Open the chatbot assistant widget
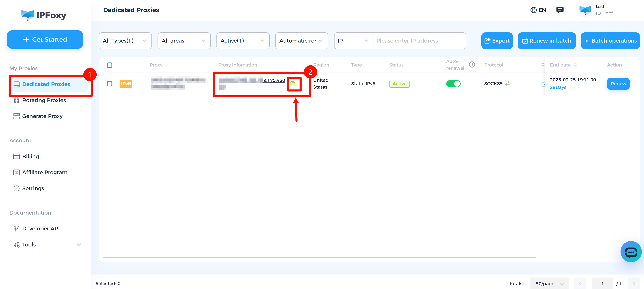The width and height of the screenshot is (644, 289). point(631,252)
